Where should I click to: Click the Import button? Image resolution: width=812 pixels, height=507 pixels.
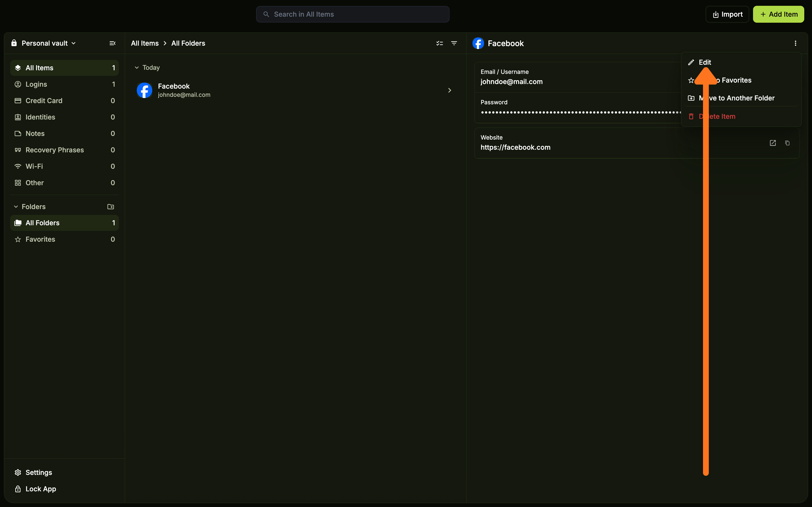coord(727,14)
